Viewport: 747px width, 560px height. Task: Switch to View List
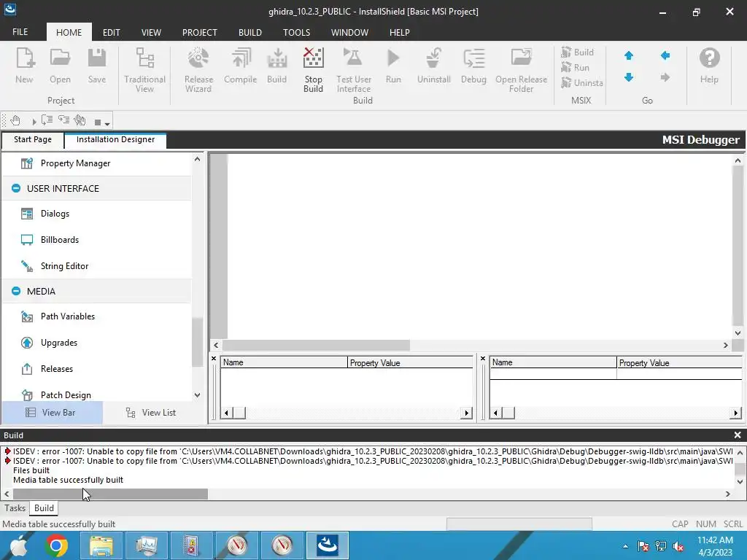(152, 413)
